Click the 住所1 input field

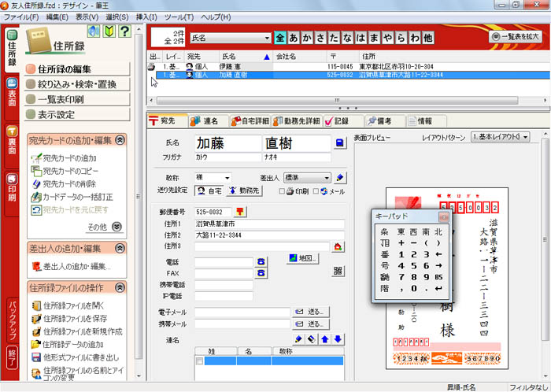click(x=269, y=224)
